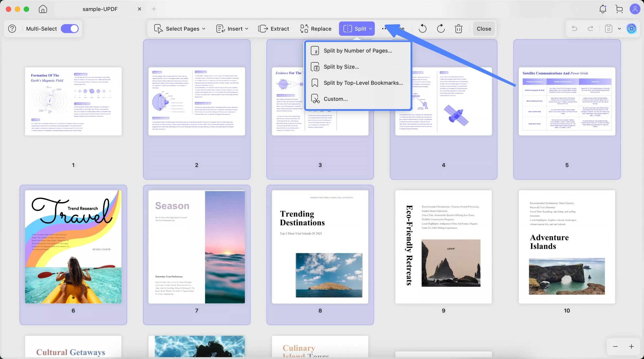Click Replace pages button
This screenshot has height=359, width=644.
click(x=316, y=29)
